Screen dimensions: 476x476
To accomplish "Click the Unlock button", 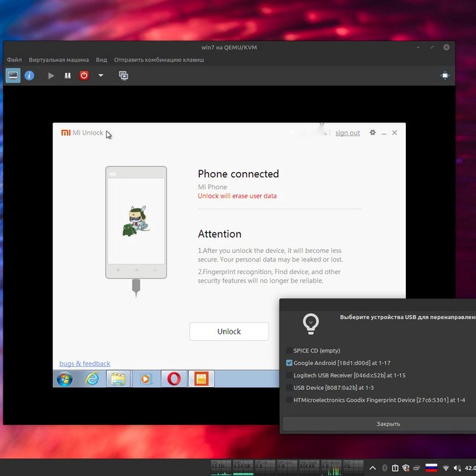I will [229, 331].
